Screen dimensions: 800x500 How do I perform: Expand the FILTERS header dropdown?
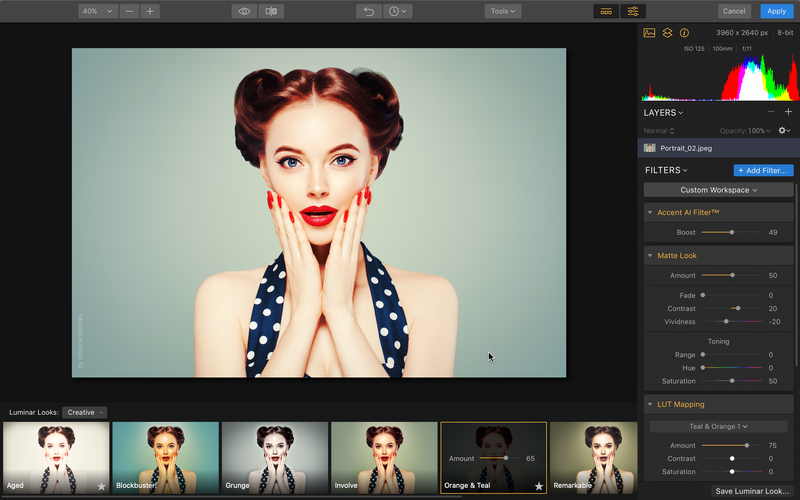point(666,170)
